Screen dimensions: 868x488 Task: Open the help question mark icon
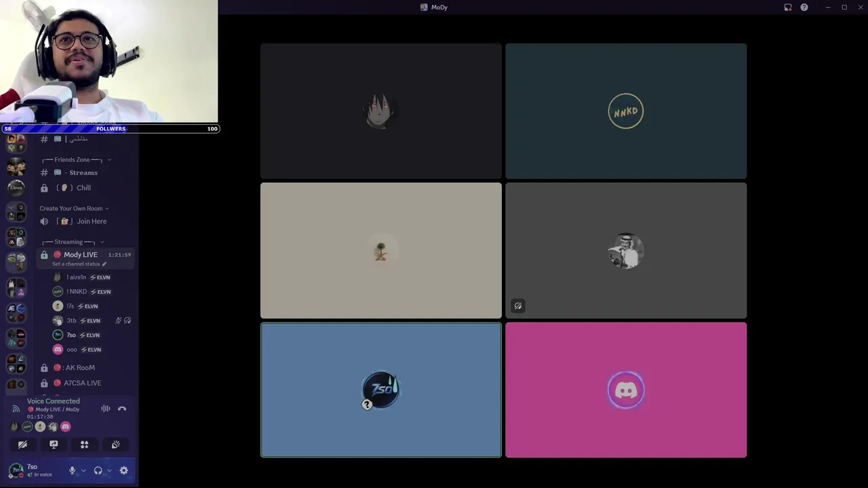(x=804, y=7)
